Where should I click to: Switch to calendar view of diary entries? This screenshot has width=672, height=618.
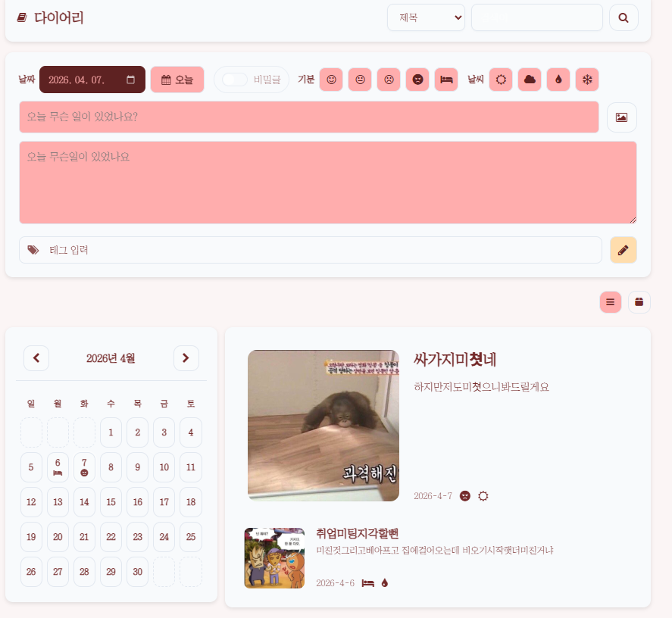pos(639,301)
